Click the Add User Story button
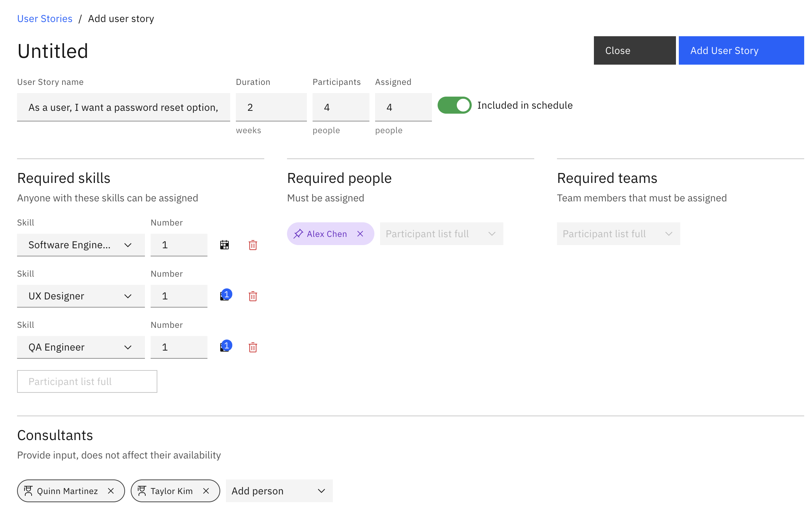812x515 pixels. pos(741,50)
